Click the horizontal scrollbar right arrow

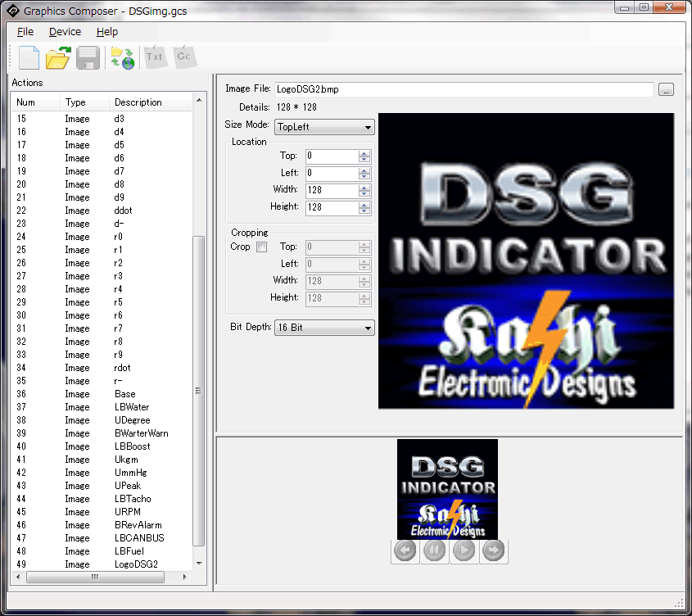point(184,577)
